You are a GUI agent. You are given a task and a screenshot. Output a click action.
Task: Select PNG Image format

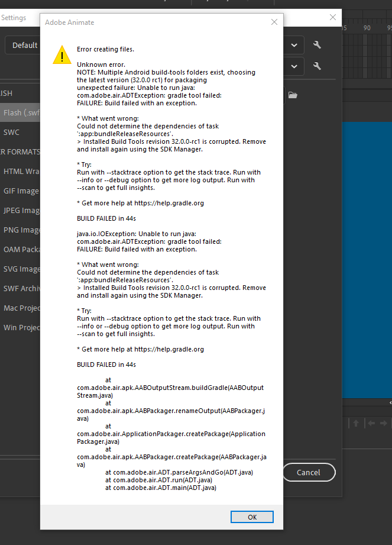[x=20, y=230]
